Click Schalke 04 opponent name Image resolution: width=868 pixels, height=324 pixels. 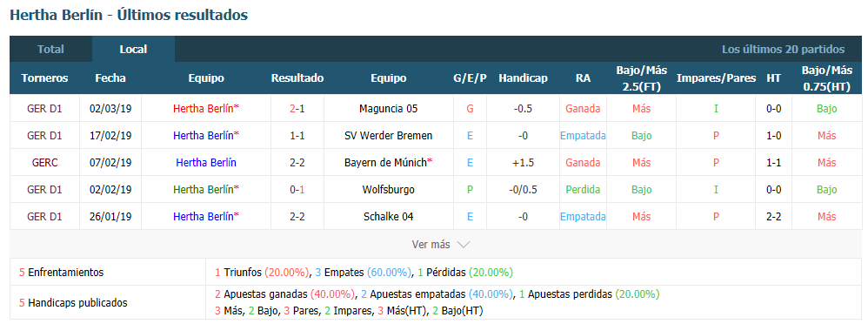(388, 216)
